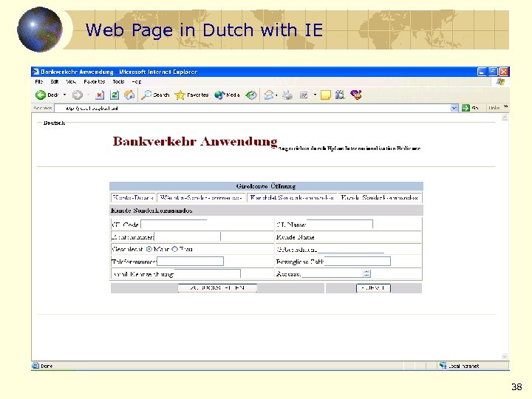Click the Deutsch legend label
Image resolution: width=532 pixels, height=399 pixels.
[x=54, y=123]
